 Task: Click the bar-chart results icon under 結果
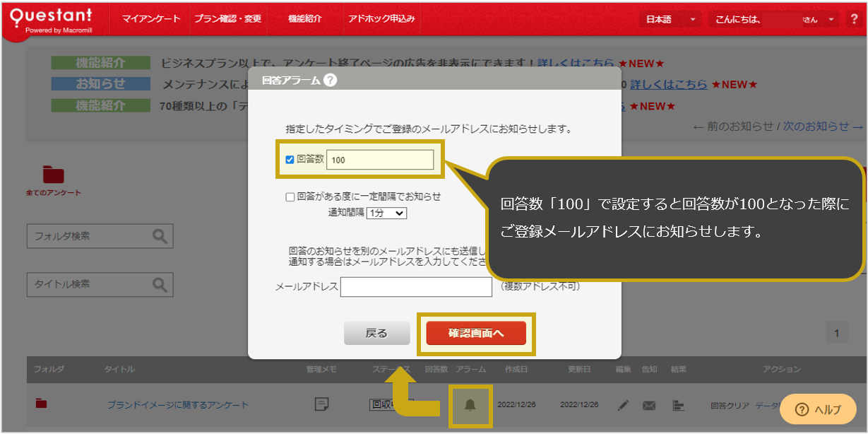(x=677, y=405)
